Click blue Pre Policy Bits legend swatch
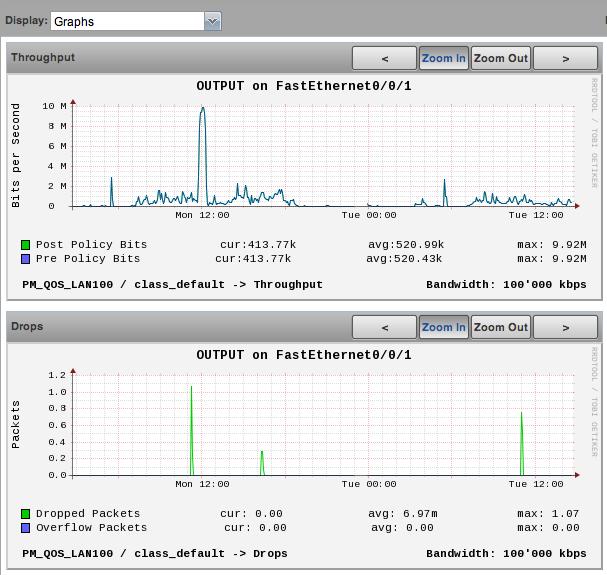Image resolution: width=607 pixels, height=575 pixels. point(26,259)
